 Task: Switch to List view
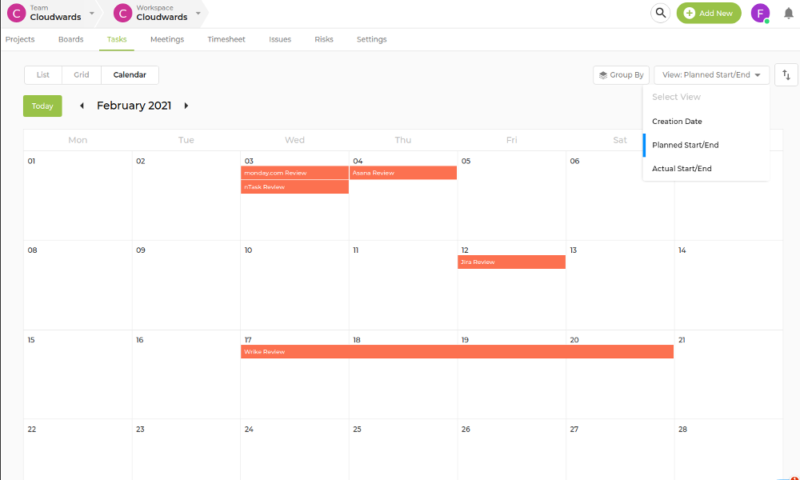coord(43,75)
